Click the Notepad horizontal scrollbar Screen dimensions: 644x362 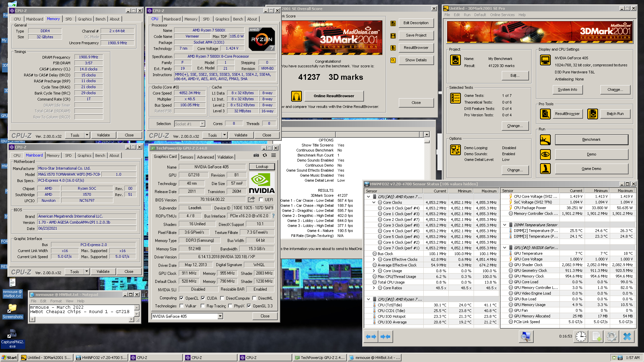point(82,319)
